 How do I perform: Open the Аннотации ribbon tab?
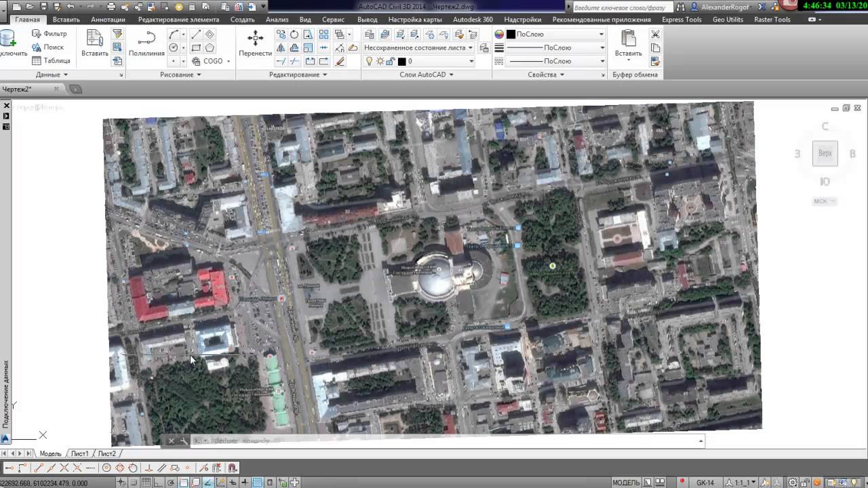[x=108, y=20]
